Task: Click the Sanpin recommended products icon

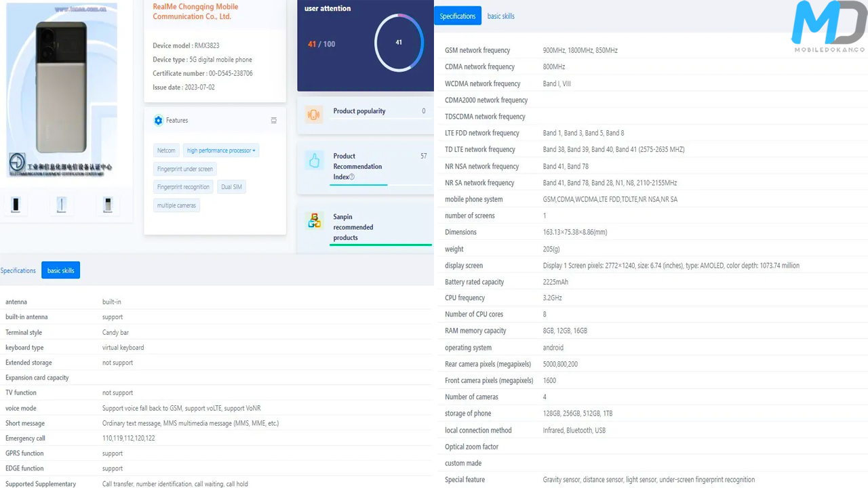Action: click(x=314, y=220)
